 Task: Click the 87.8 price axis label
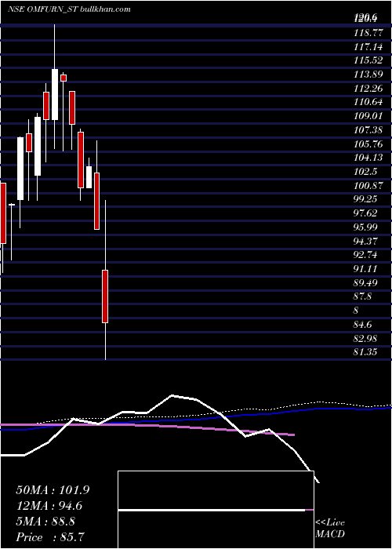pos(362,296)
